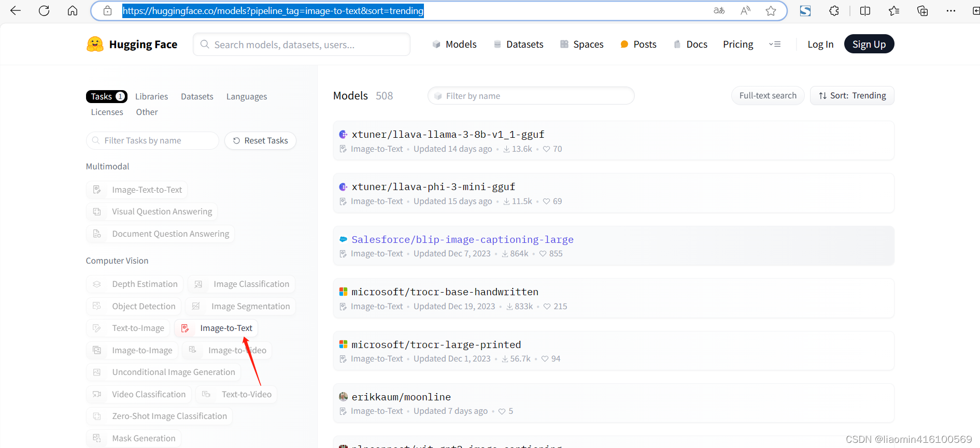Add page to favorites star icon
This screenshot has height=448, width=980.
click(x=771, y=11)
